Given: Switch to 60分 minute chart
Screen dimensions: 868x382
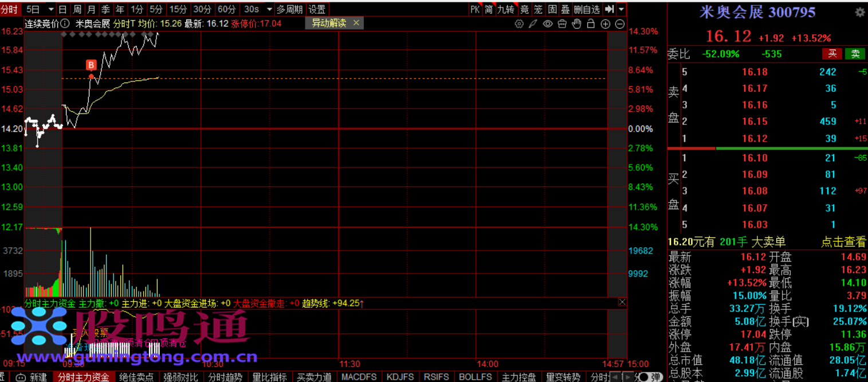Looking at the screenshot, I should pos(227,9).
